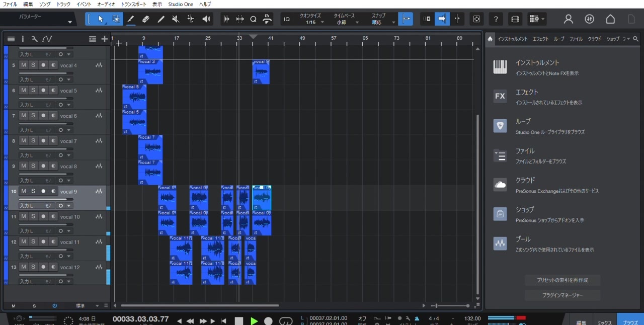Viewport: 644px width, 325px height.
Task: Expand the Parameter dropdown arrow
Action: pyautogui.click(x=70, y=22)
